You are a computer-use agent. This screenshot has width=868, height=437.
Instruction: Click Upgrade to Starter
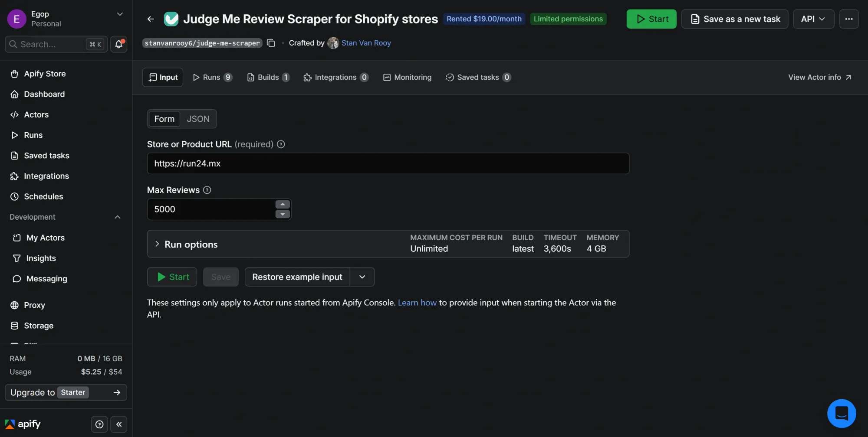66,392
